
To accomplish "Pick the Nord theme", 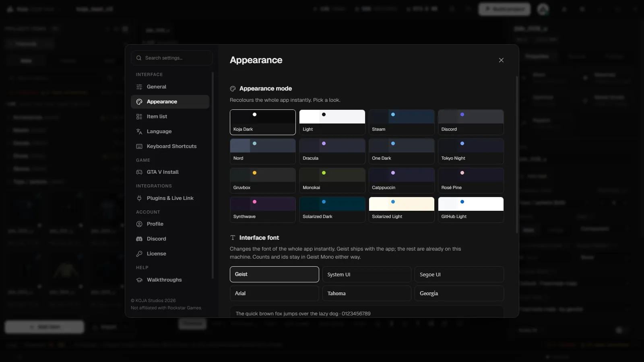I will tap(263, 151).
